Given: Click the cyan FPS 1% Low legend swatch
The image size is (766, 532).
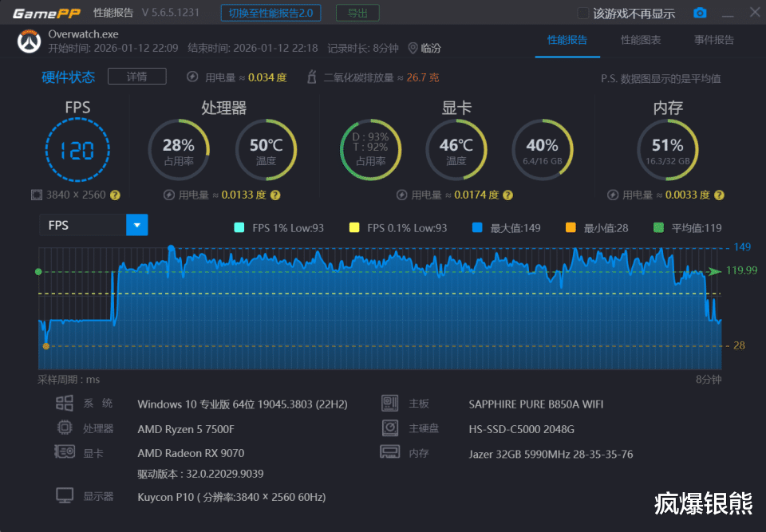Looking at the screenshot, I should (239, 227).
